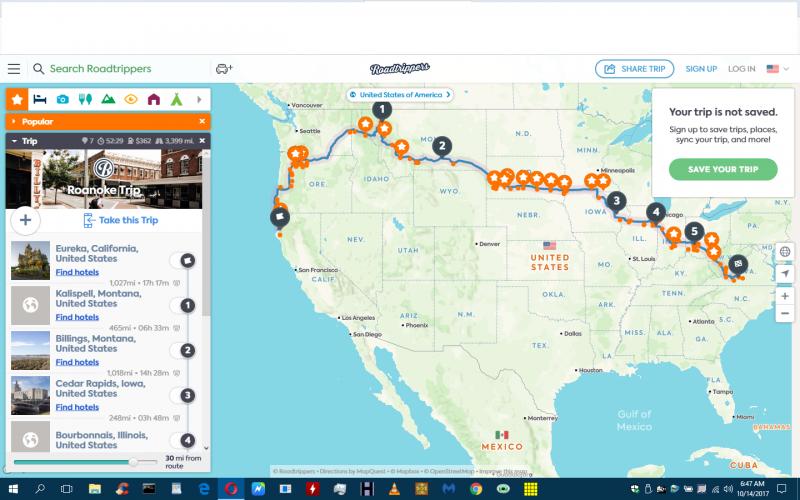Click the add vehicle car icon
This screenshot has height=500, width=800.
(x=224, y=69)
